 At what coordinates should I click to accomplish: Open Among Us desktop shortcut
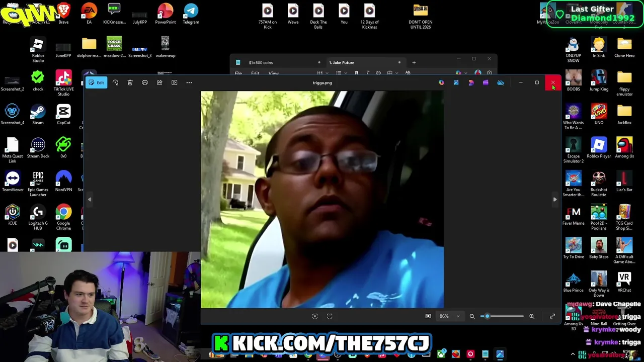click(x=624, y=148)
